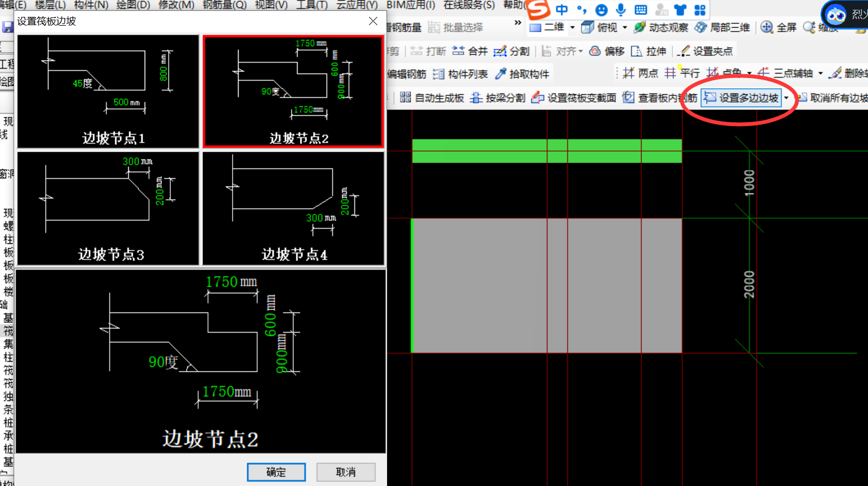Select the 分割 split tool

512,51
